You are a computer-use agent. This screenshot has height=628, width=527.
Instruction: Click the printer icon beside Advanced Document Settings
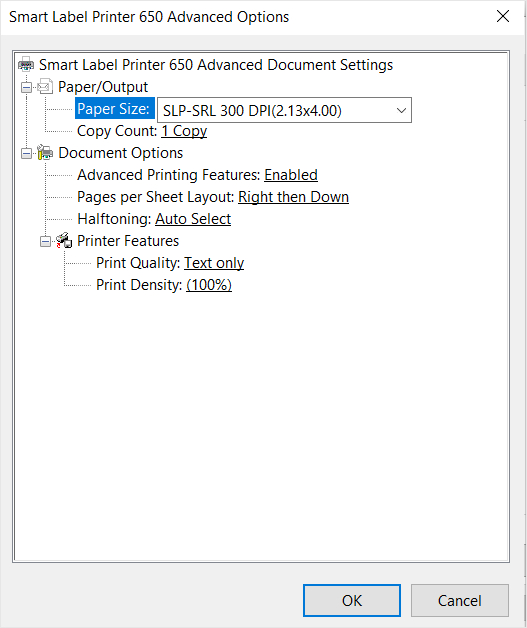click(x=26, y=64)
